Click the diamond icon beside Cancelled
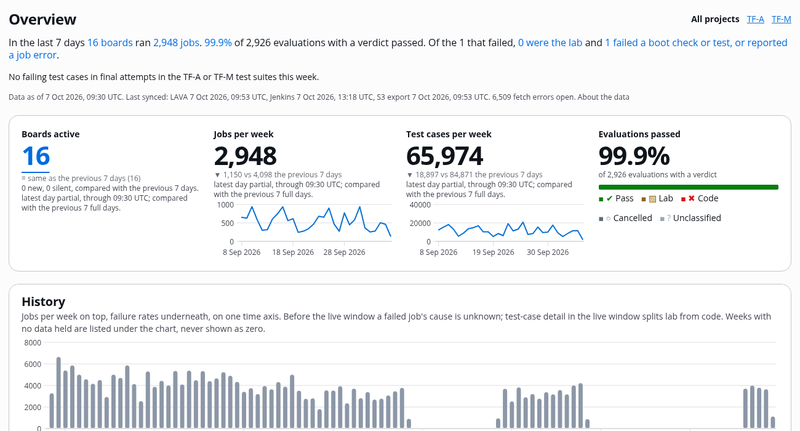The width and height of the screenshot is (800, 431). point(608,219)
